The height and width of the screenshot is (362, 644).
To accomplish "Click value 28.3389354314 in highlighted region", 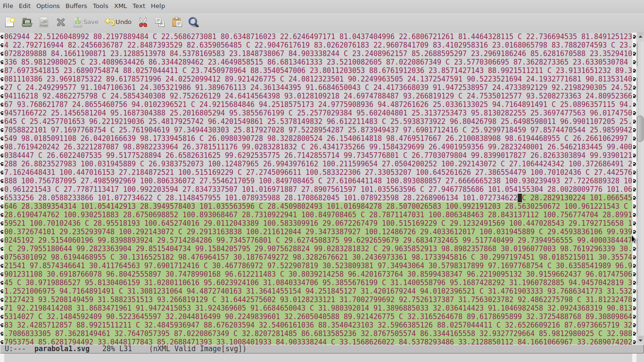I will point(49,206).
